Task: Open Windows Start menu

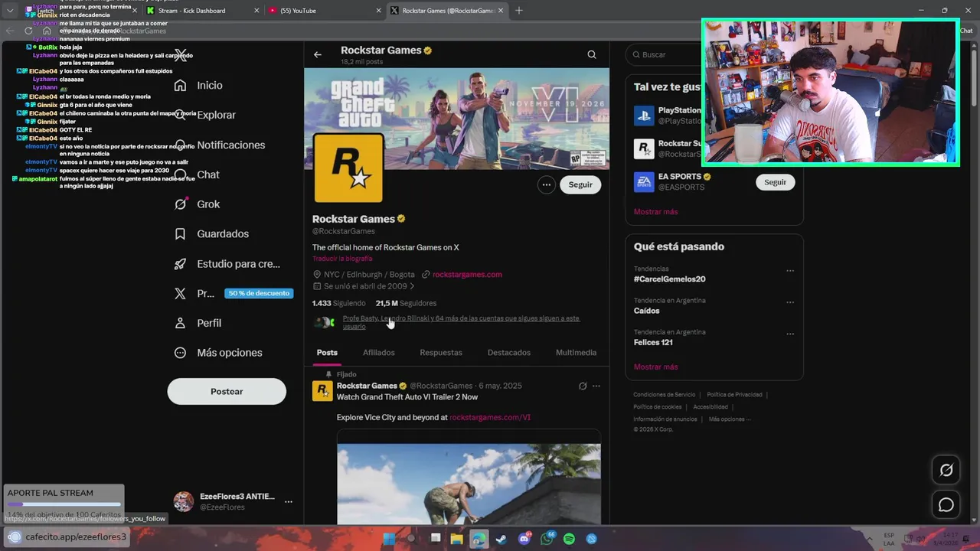Action: 389,539
